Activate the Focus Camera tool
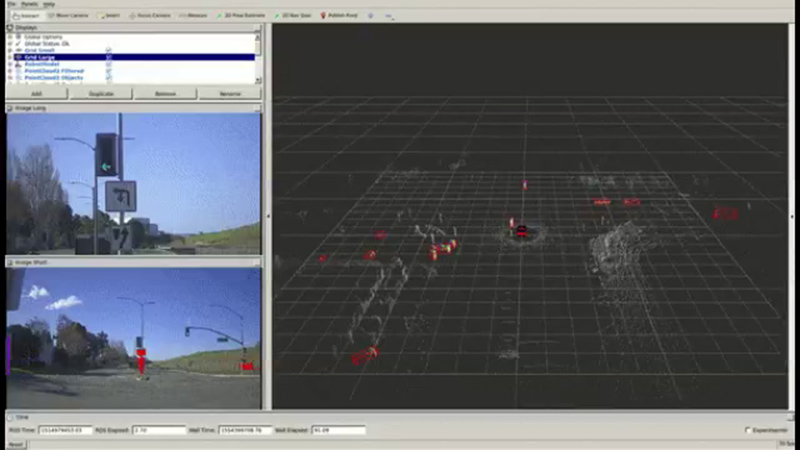Viewport: 800px width, 450px height. pos(150,16)
